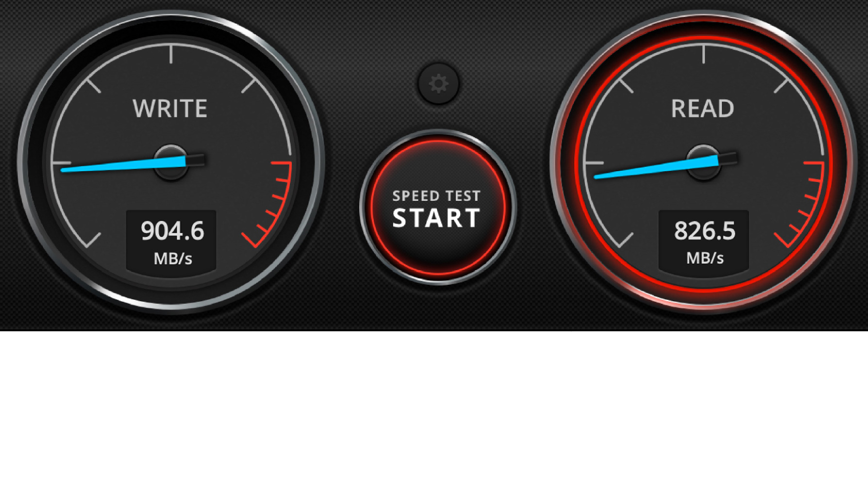This screenshot has height=488, width=868.
Task: Click the MB/s unit under read speed
Action: [x=705, y=258]
